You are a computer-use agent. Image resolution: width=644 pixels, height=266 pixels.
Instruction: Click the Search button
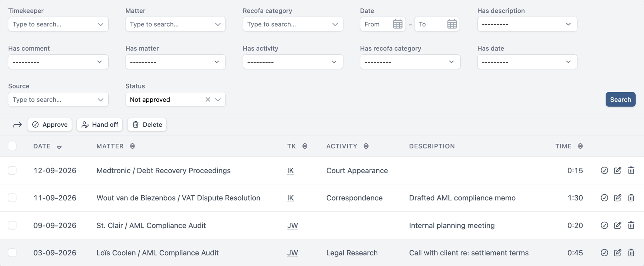tap(621, 99)
